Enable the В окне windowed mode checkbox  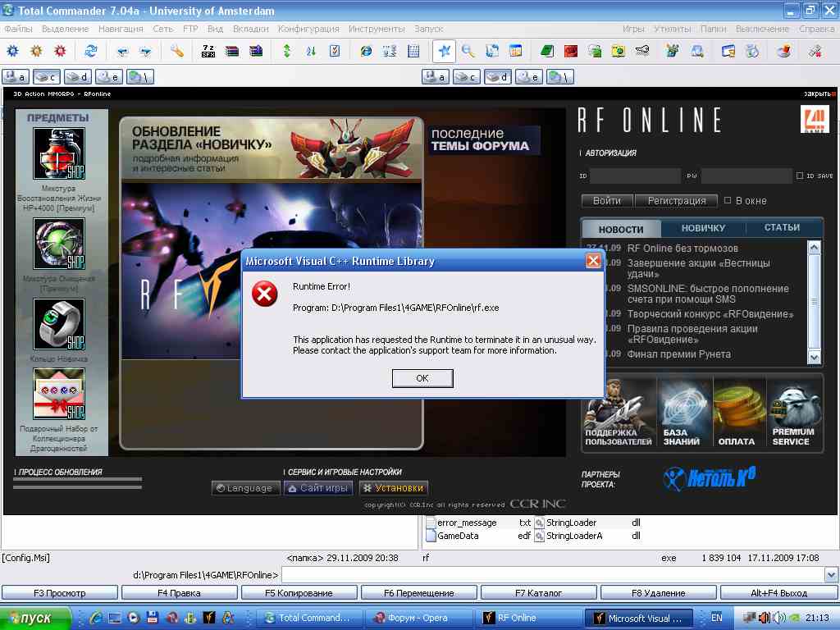(728, 200)
